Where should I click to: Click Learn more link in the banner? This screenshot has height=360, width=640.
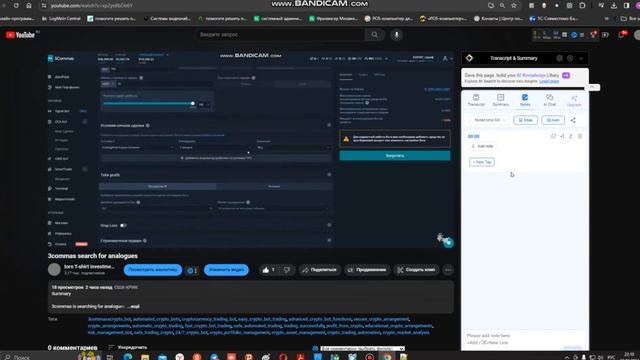coord(549,81)
